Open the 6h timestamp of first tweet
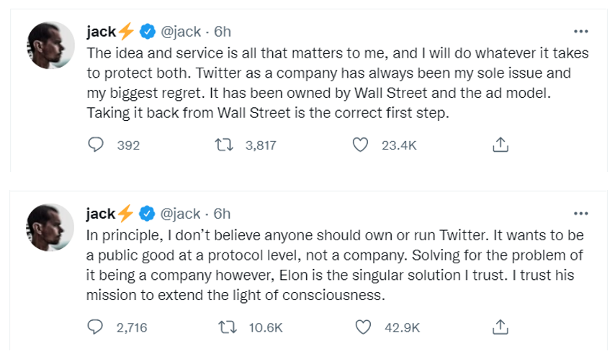The width and height of the screenshot is (615, 364). pyautogui.click(x=222, y=32)
